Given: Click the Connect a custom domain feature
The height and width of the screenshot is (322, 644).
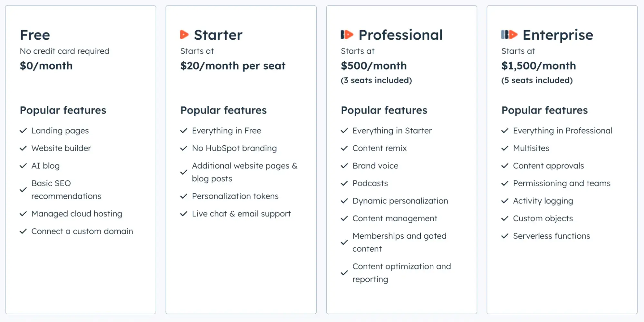Looking at the screenshot, I should (x=82, y=231).
